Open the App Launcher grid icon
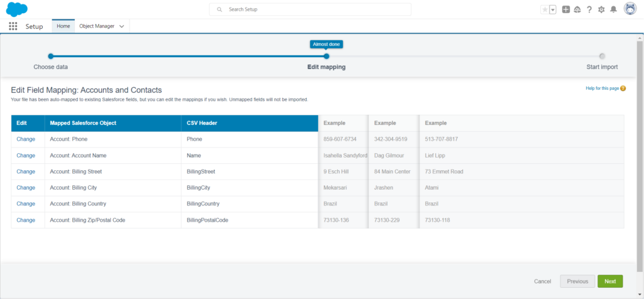Viewport: 644px width, 299px height. (x=13, y=26)
